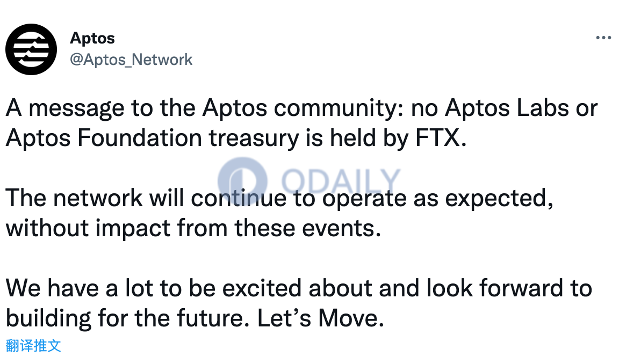Click 'A message to the Aptos community' text
Image resolution: width=619 pixels, height=364 pixels.
pyautogui.click(x=205, y=108)
